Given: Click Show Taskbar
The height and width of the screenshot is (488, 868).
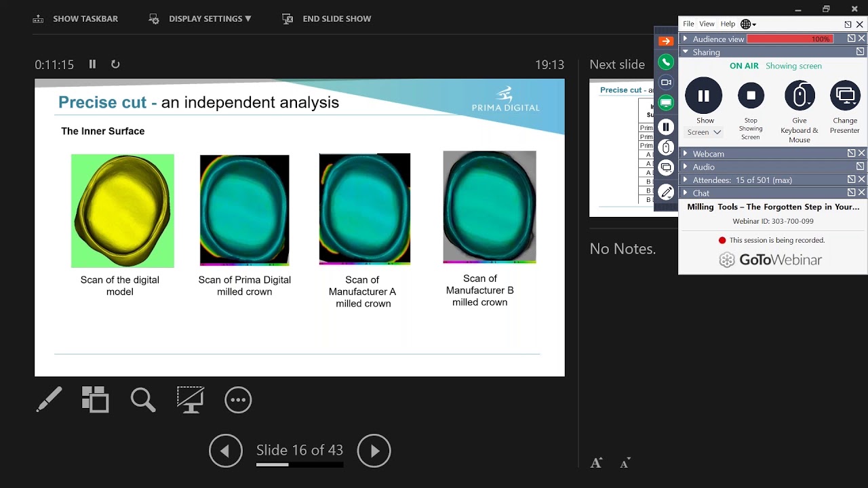Looking at the screenshot, I should coord(75,19).
